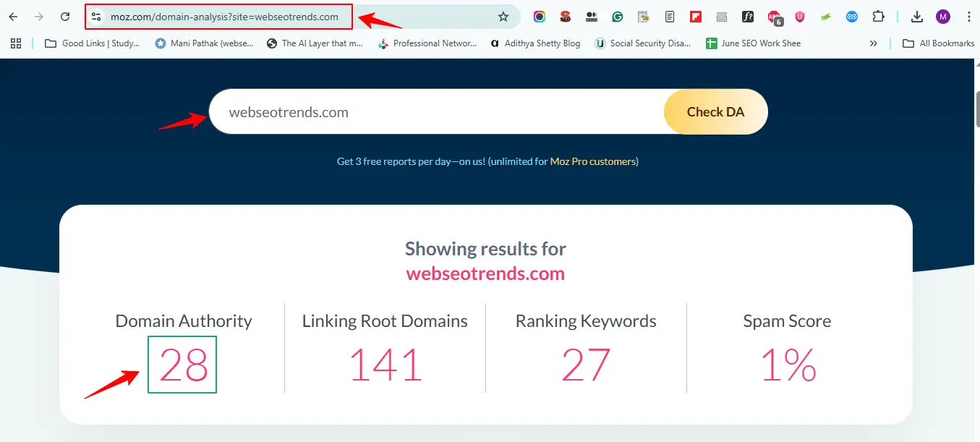The image size is (980, 442).
Task: Open the Extensions puzzle piece
Action: point(877,16)
